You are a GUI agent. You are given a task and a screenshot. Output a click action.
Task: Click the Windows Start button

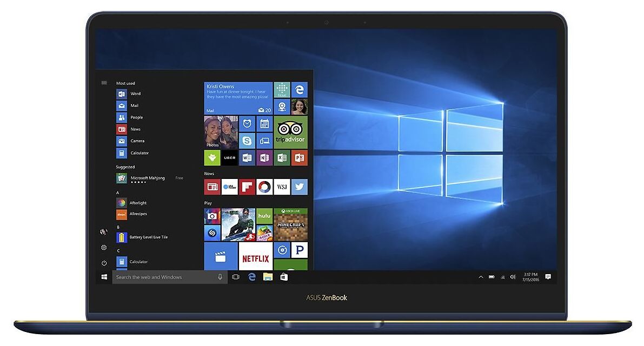(x=104, y=277)
